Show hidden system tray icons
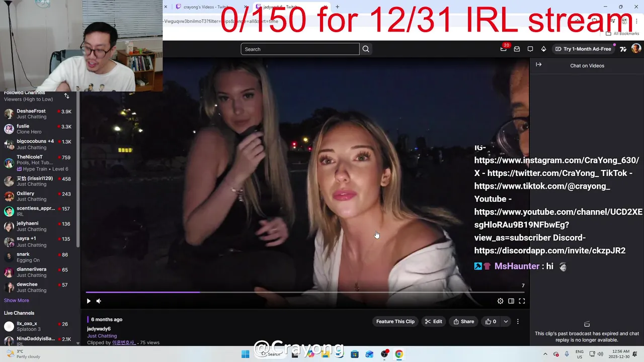The image size is (644, 362). tap(545, 354)
